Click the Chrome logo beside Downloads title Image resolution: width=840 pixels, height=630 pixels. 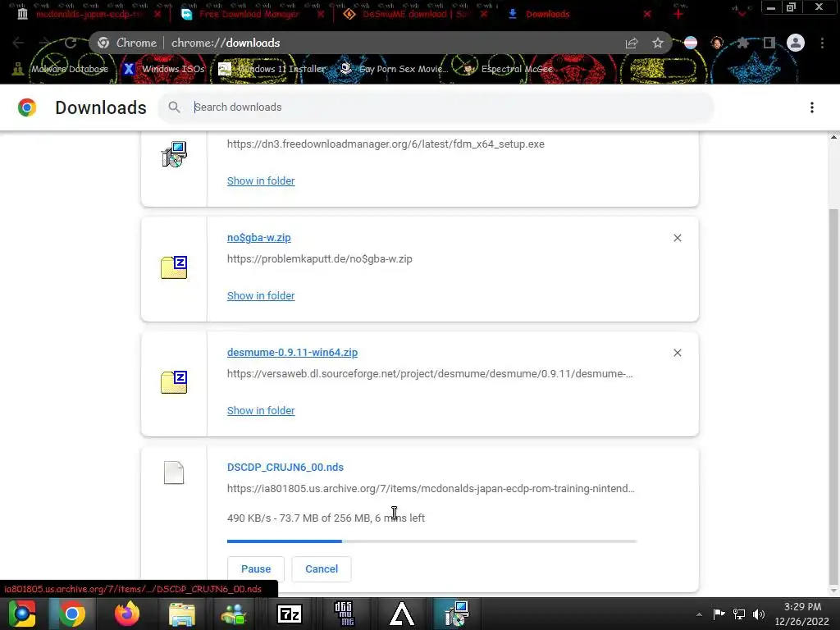tap(27, 107)
